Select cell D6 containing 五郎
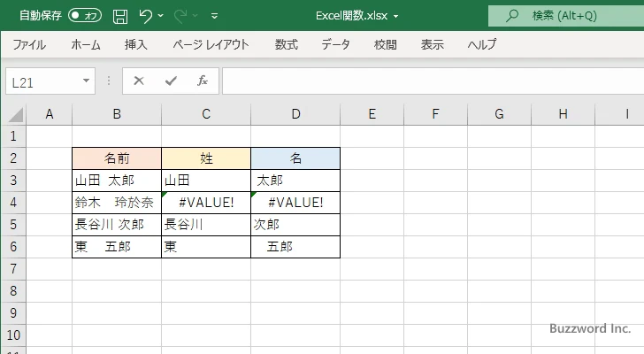 pyautogui.click(x=295, y=247)
